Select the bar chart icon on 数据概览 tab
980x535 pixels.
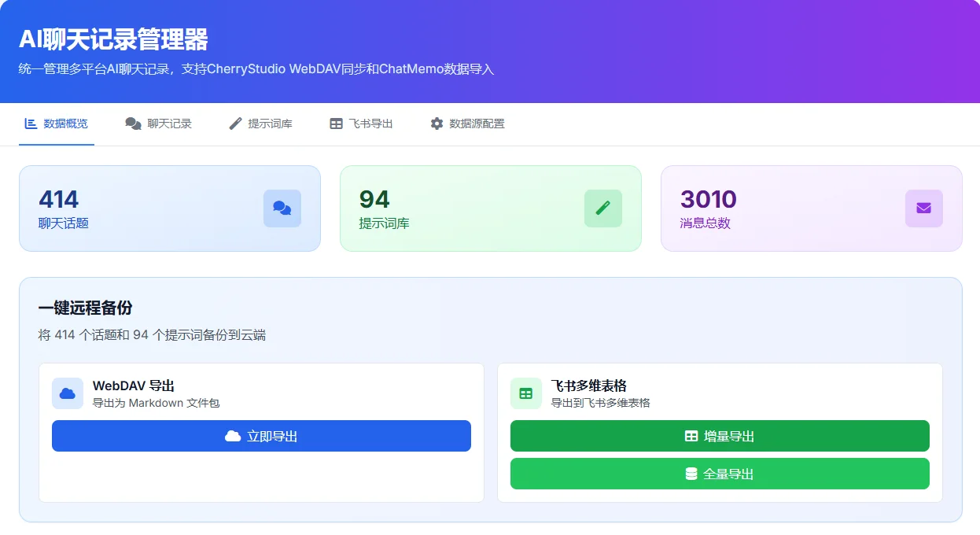pyautogui.click(x=30, y=123)
